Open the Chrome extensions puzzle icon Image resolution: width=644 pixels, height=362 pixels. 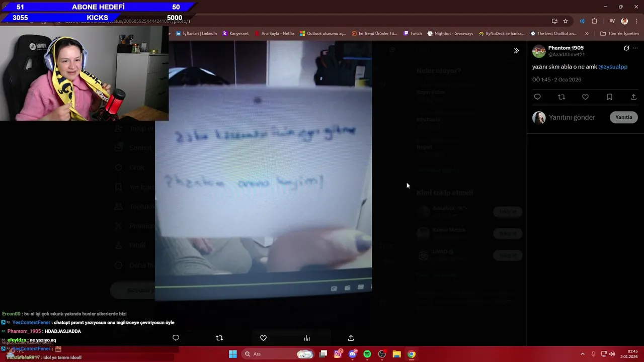(x=595, y=21)
